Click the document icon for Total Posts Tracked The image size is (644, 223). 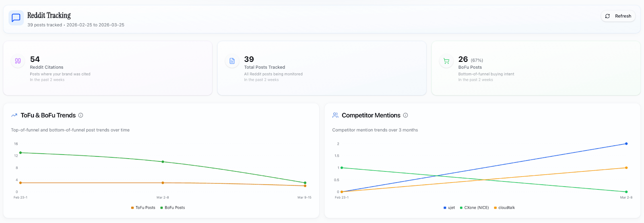(x=232, y=61)
